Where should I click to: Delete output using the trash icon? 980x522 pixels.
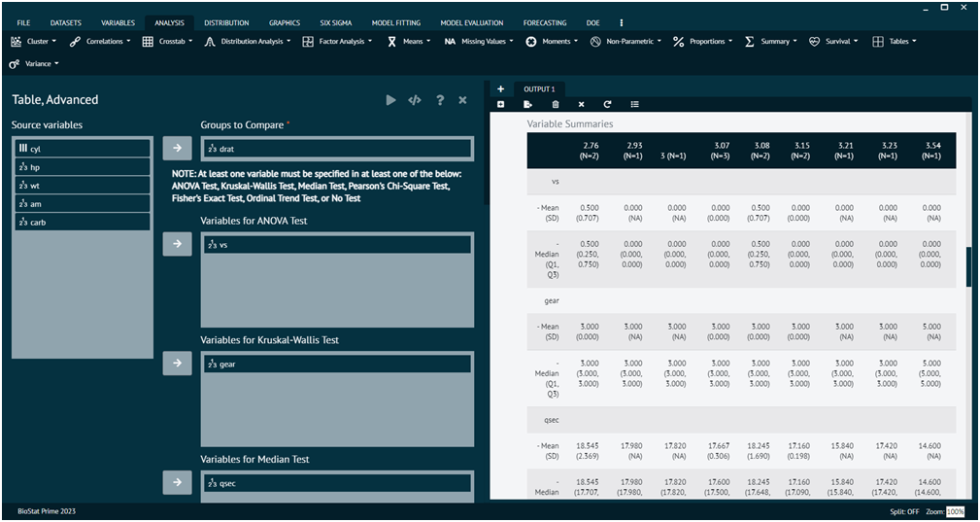pyautogui.click(x=555, y=104)
